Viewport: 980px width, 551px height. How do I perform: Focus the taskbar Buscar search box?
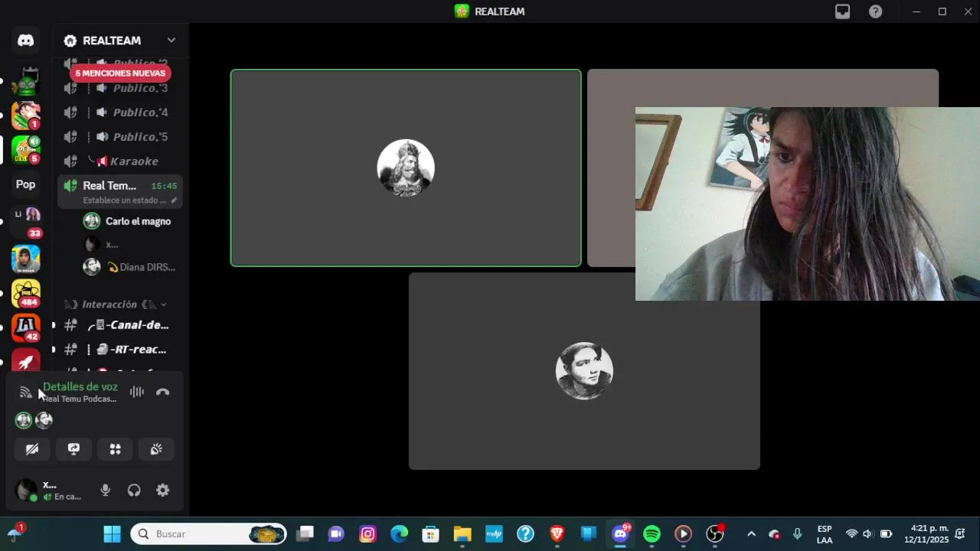[208, 534]
